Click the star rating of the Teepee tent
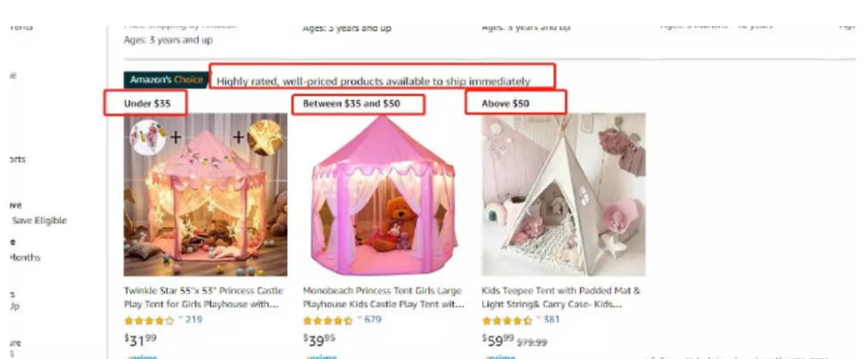 [x=506, y=320]
